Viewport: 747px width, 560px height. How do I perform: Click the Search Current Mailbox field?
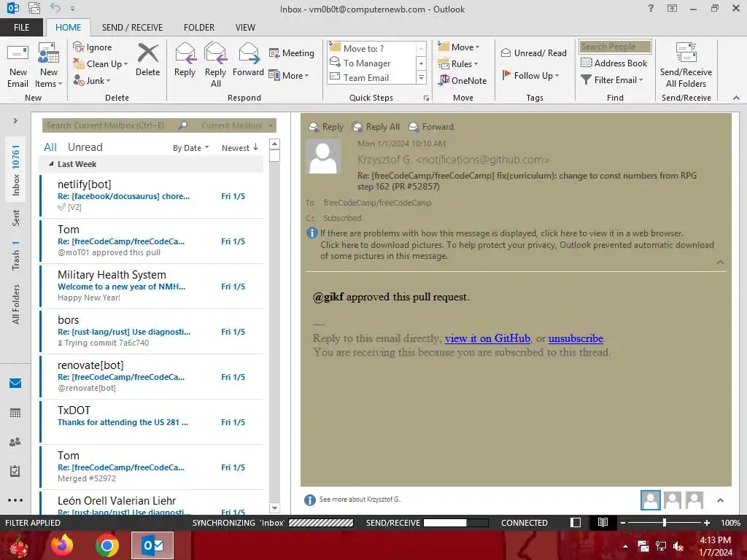109,125
